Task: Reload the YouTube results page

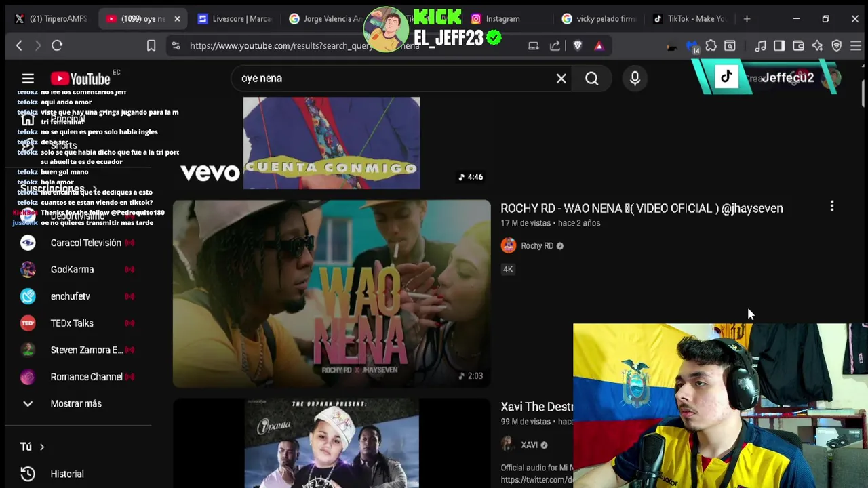Action: click(57, 45)
